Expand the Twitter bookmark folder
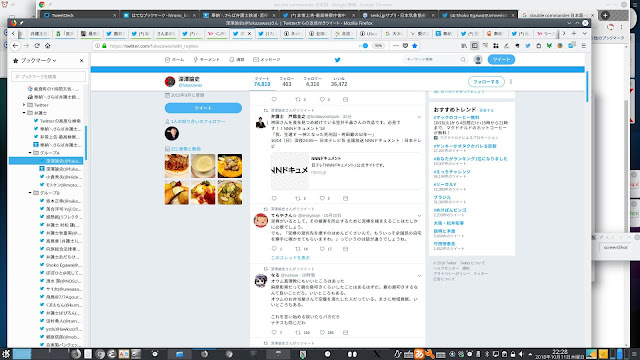 [x=24, y=105]
